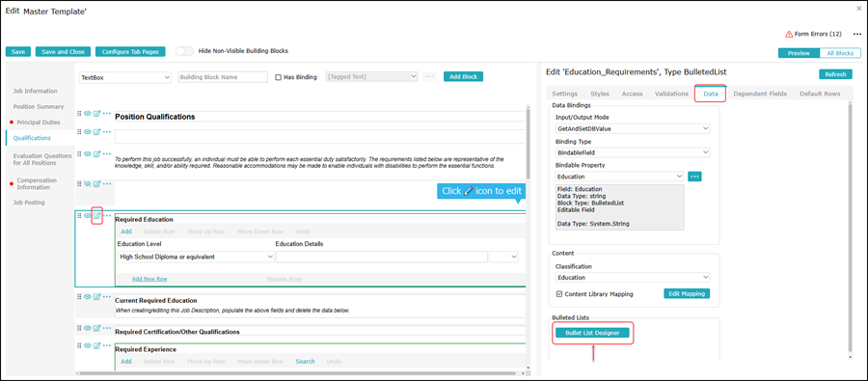Click the Add Block button
The image size is (868, 381).
463,77
